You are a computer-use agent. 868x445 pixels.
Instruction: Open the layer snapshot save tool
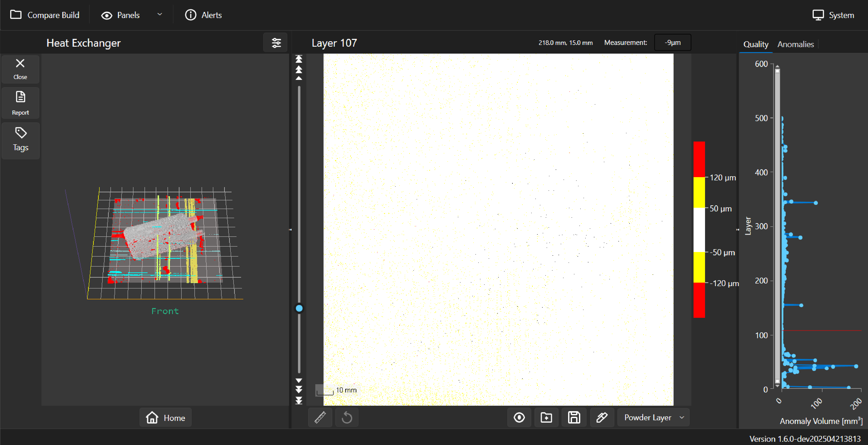point(574,417)
